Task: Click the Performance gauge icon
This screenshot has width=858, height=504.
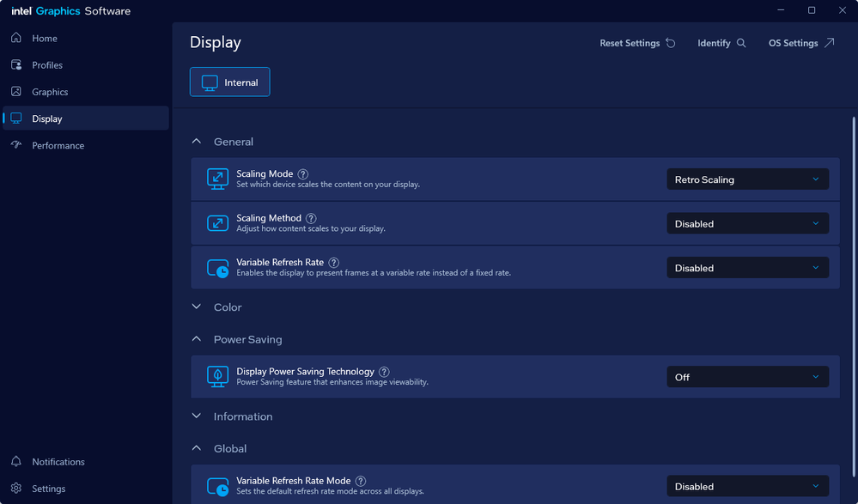Action: 16,145
